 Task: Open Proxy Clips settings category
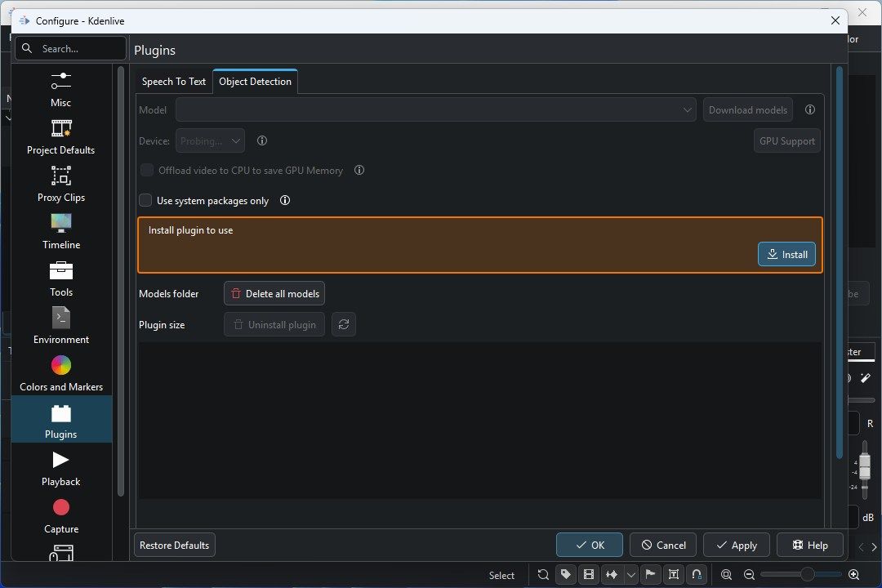(60, 184)
